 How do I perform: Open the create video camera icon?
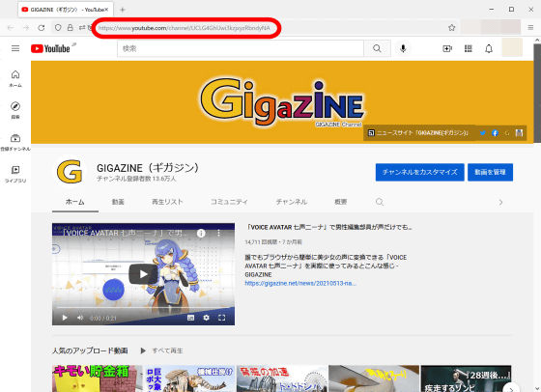click(x=447, y=48)
